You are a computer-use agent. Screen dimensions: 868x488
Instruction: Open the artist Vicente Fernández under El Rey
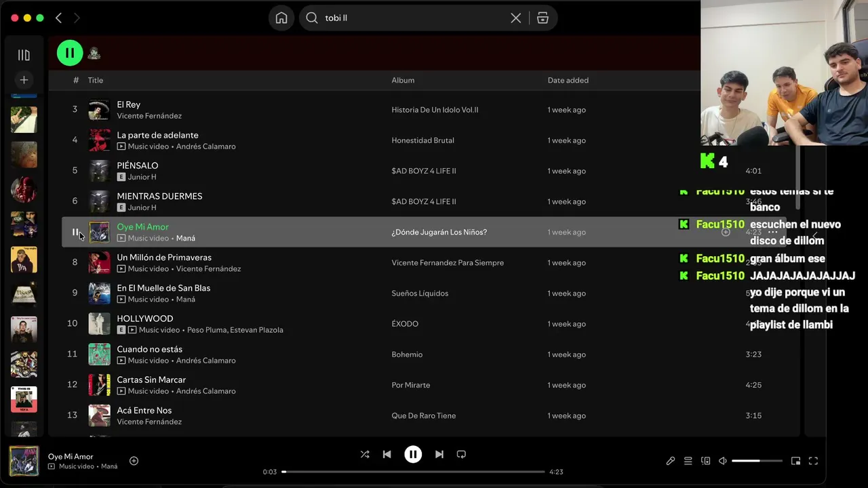[x=149, y=116]
